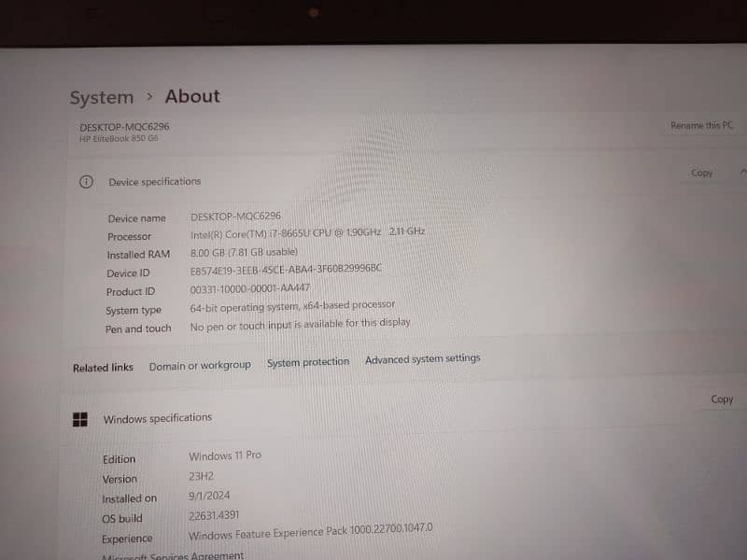
Task: Click the Windows specifications heading
Action: pyautogui.click(x=158, y=418)
